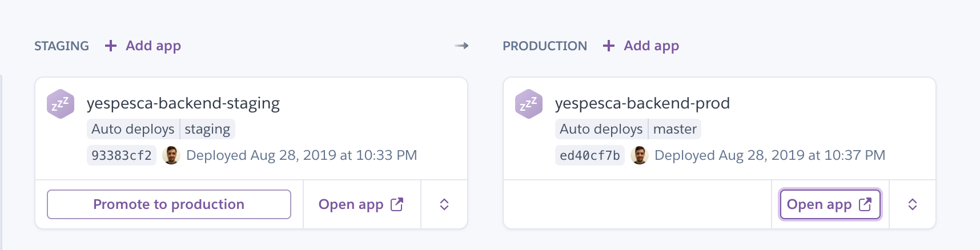Click the Add app link under STAGING

point(153,46)
